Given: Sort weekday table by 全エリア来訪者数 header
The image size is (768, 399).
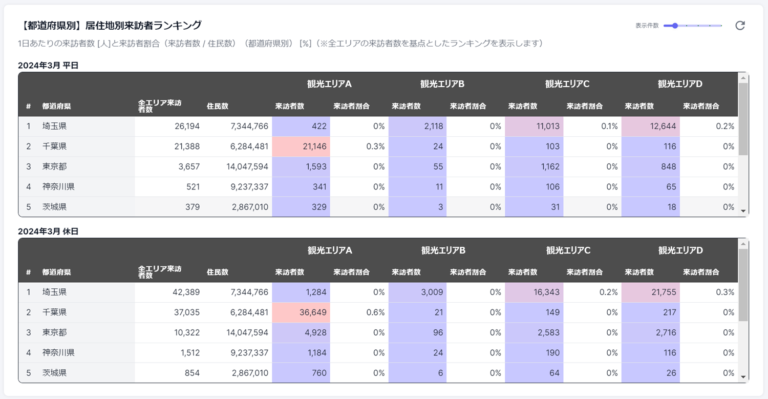Looking at the screenshot, I should coord(159,106).
